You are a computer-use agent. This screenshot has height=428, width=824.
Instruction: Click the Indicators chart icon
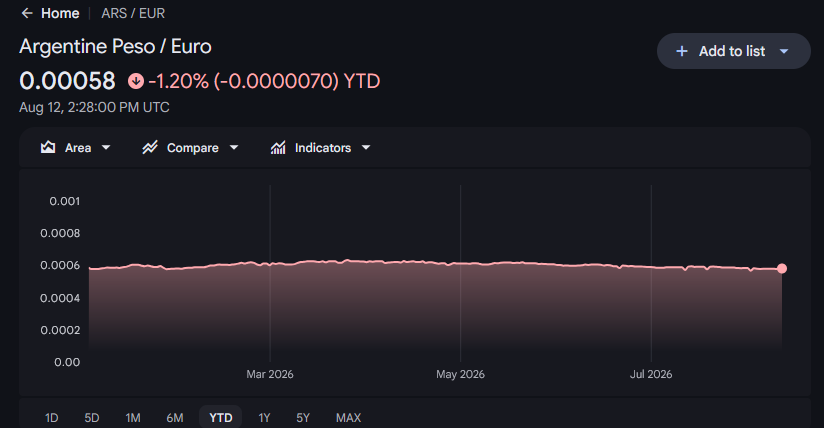278,148
